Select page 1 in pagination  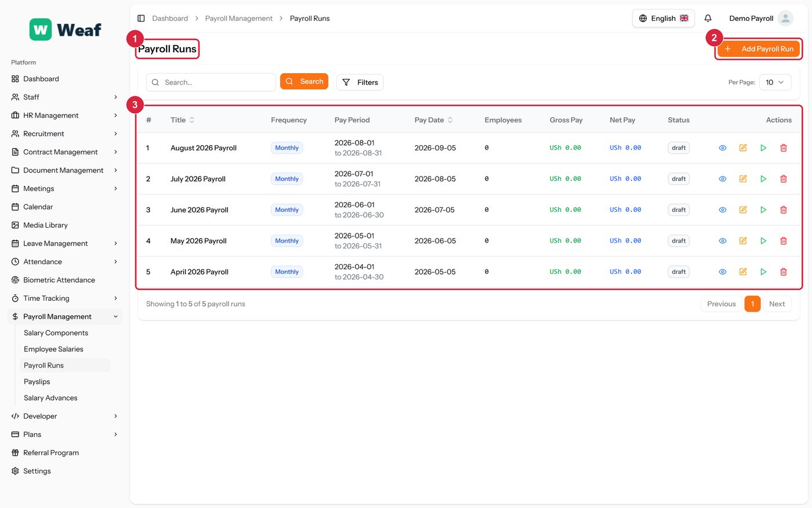[752, 304]
